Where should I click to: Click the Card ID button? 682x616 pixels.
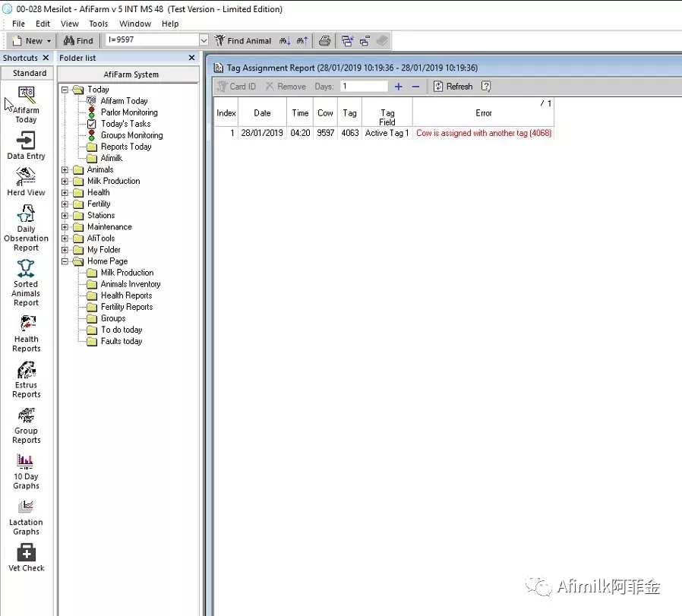237,87
